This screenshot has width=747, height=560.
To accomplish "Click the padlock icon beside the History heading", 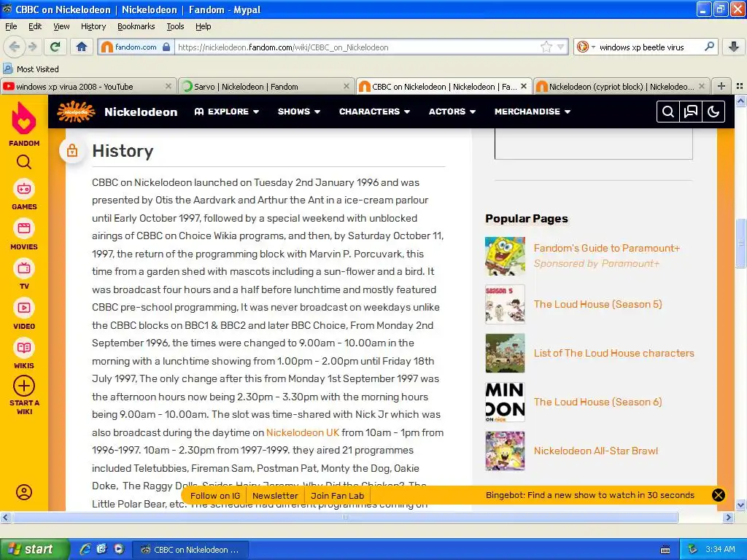I will point(72,151).
